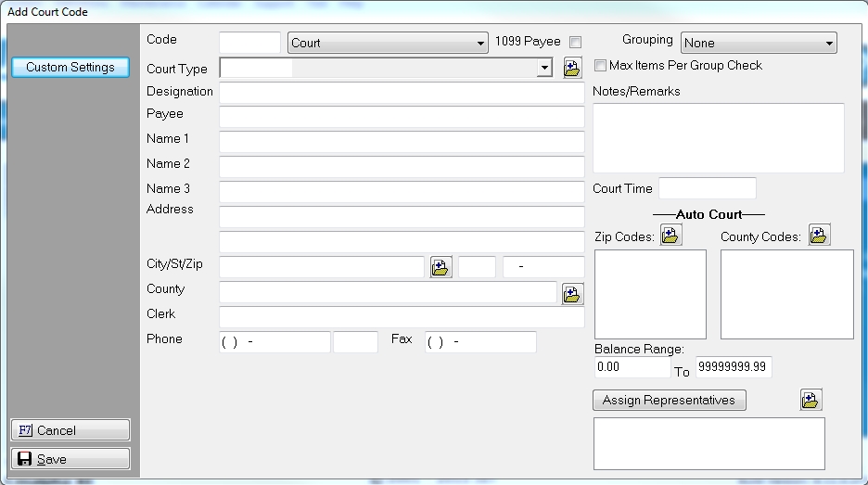Enable the 1099 Payee checkbox
This screenshot has width=868, height=485.
click(575, 43)
